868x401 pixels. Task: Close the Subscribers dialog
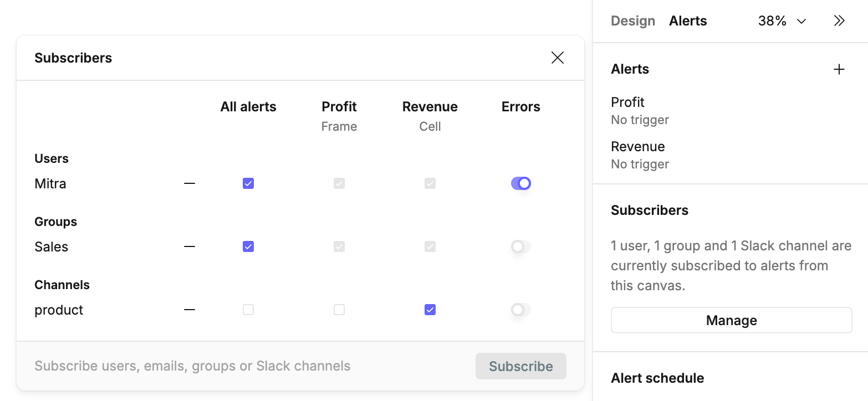[558, 58]
